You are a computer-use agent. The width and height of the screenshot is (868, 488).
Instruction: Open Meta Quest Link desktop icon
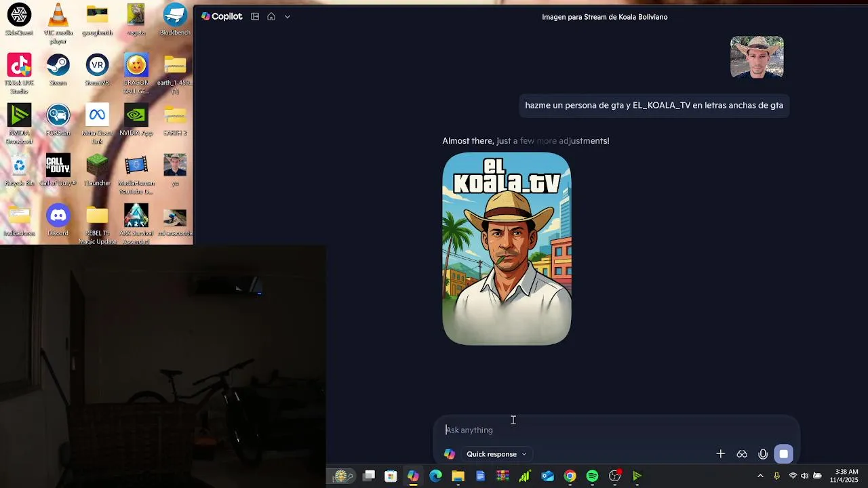(97, 124)
